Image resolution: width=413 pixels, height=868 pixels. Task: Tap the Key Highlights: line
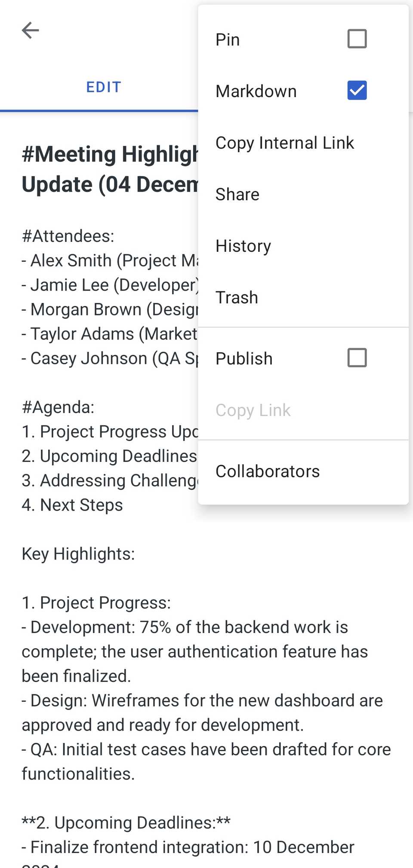click(x=78, y=554)
